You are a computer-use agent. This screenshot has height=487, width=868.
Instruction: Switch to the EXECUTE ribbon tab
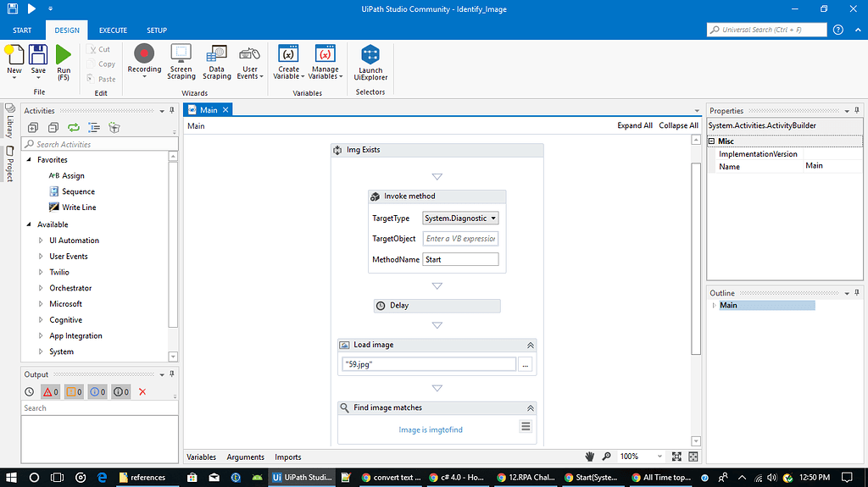point(113,30)
